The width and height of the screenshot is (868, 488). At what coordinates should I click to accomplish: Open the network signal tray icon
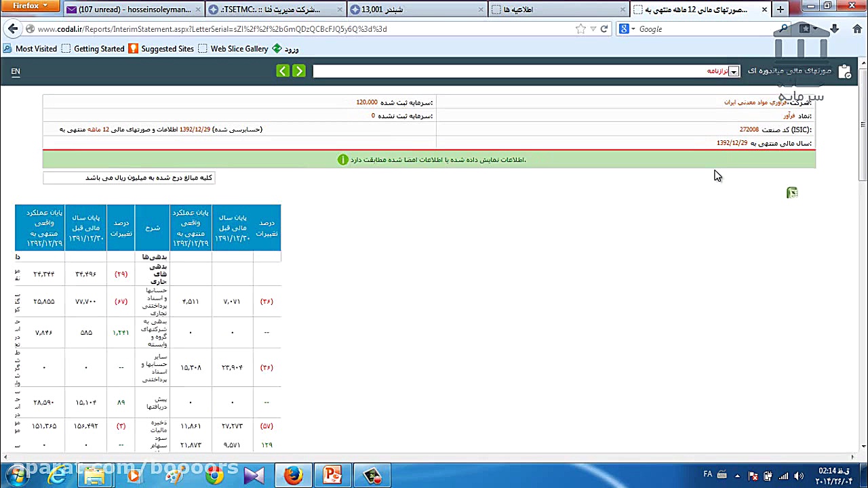pyautogui.click(x=784, y=476)
